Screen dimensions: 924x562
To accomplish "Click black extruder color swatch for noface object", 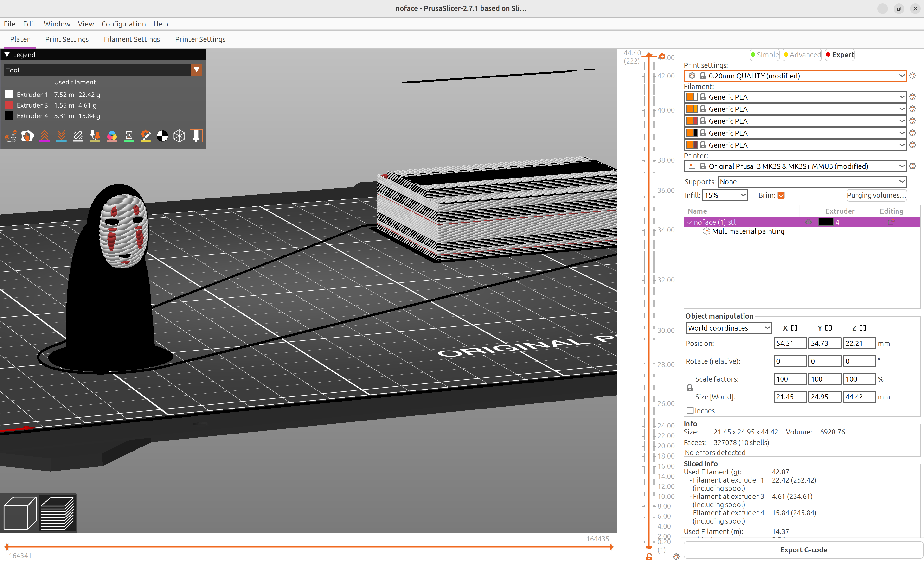I will coord(825,222).
